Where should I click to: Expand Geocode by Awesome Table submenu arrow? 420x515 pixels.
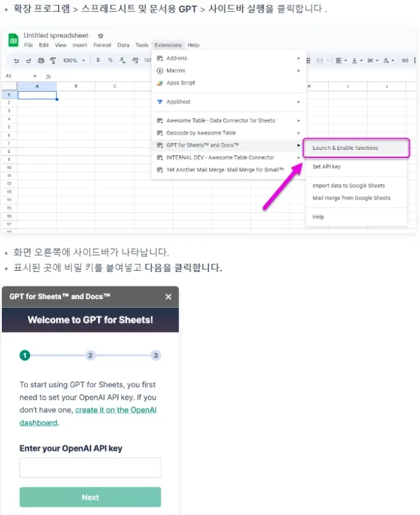(298, 133)
